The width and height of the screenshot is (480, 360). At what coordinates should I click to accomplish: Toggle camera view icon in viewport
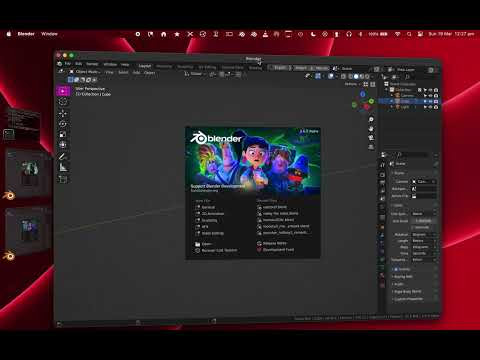(371, 138)
